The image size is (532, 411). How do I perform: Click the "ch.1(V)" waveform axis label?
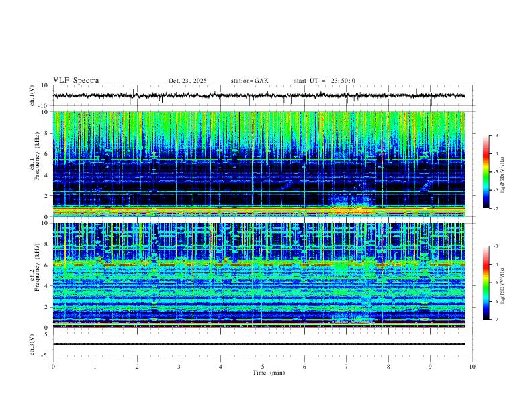[x=32, y=95]
